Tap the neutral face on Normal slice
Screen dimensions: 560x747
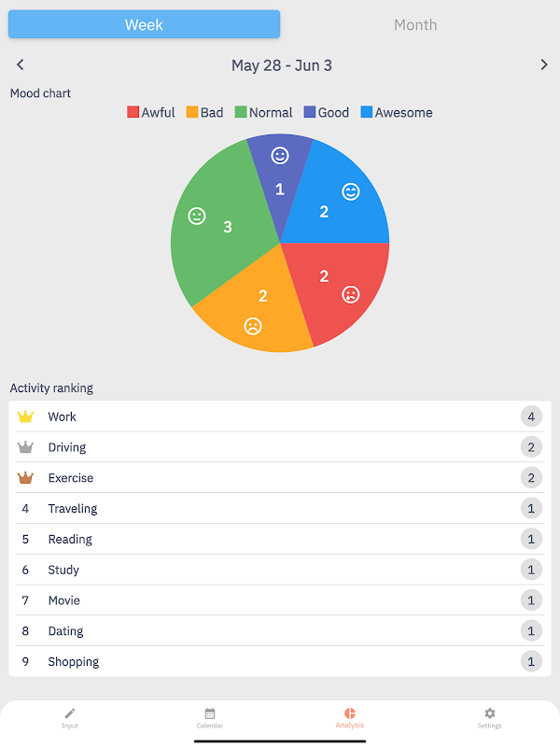click(x=197, y=216)
